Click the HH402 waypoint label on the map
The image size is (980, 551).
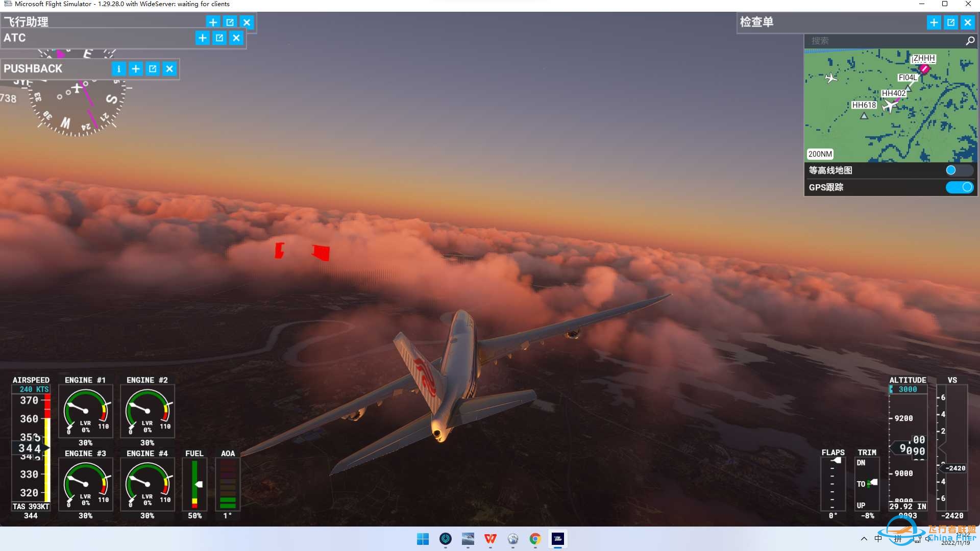click(893, 93)
